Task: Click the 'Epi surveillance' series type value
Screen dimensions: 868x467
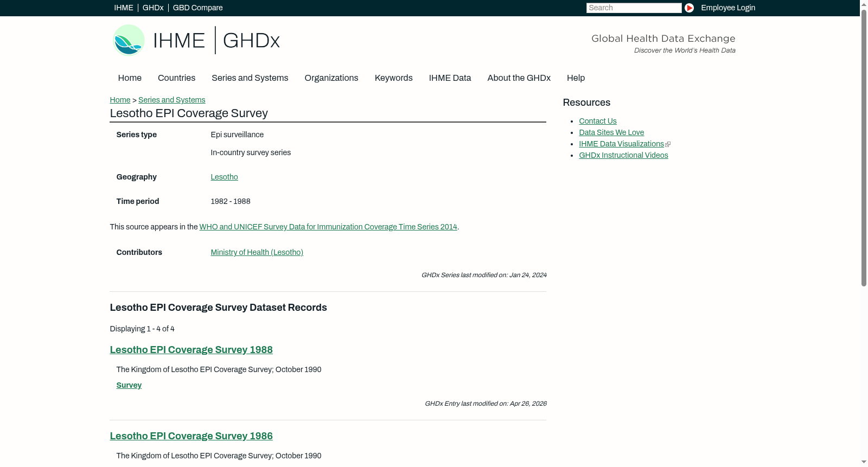Action: pos(237,135)
